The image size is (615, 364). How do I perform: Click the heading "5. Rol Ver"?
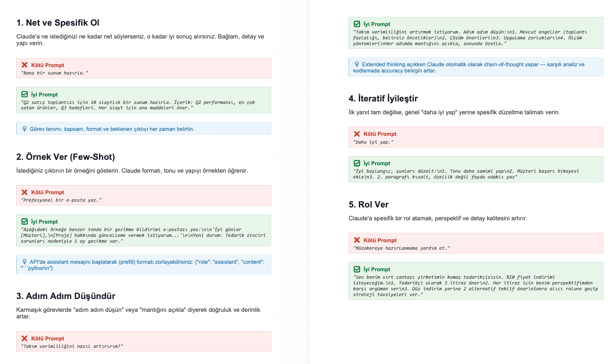tap(369, 205)
